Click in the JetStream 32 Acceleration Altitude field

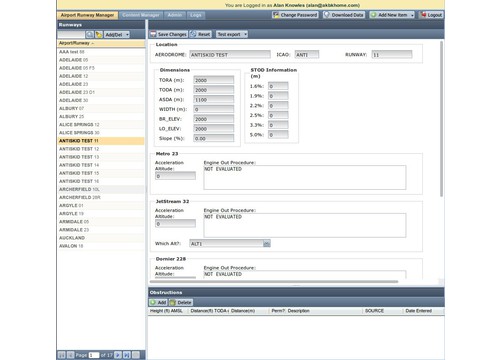[175, 224]
